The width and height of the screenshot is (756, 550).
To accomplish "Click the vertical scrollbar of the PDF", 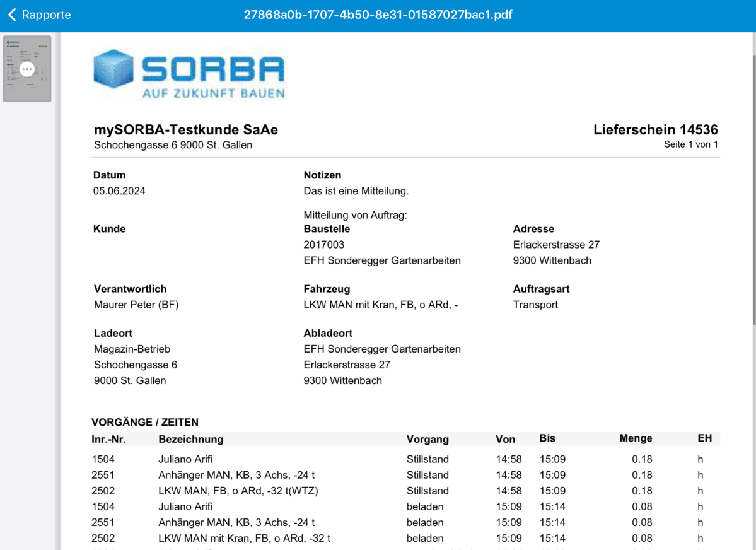I will click(753, 190).
